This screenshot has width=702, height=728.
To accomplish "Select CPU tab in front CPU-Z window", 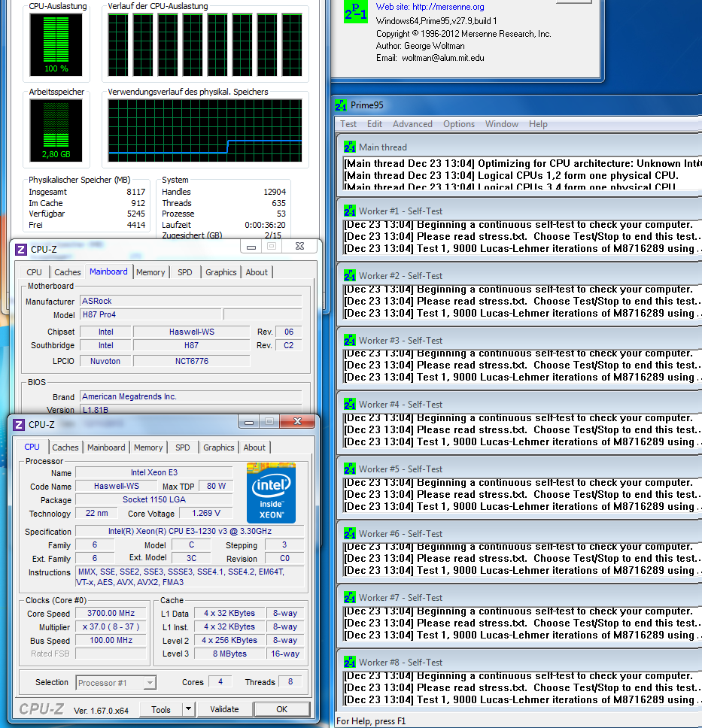I will tap(32, 447).
